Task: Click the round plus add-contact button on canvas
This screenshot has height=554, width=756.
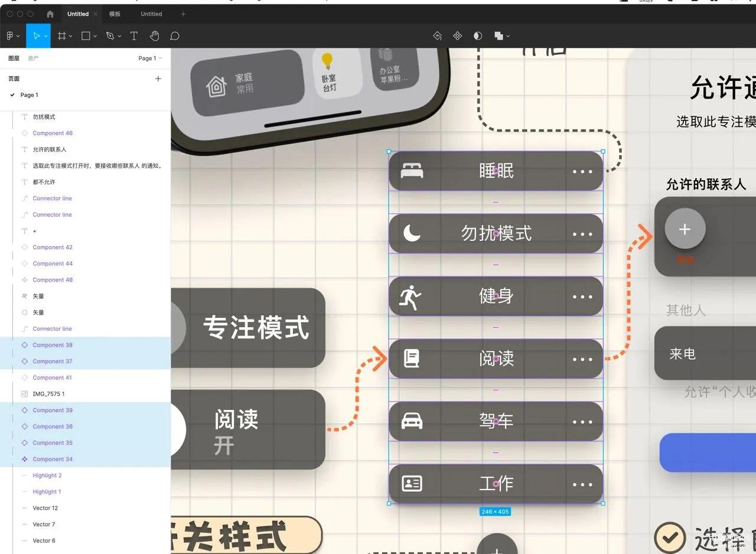Action: tap(685, 229)
